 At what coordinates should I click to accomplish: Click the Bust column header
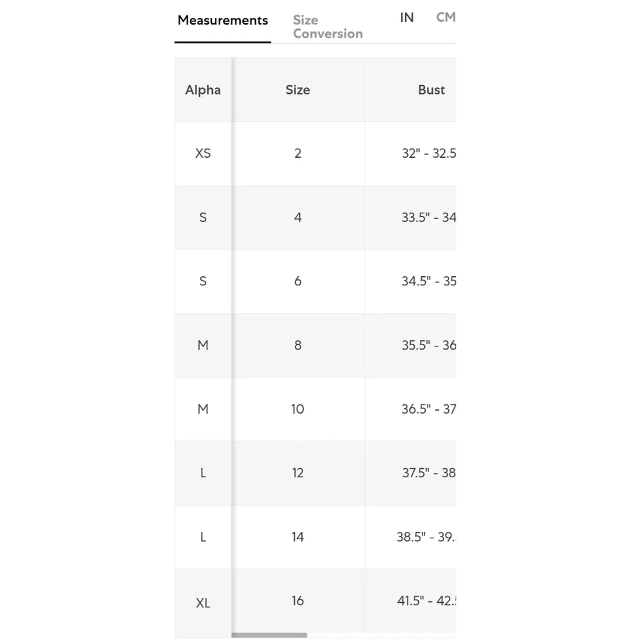tap(431, 90)
